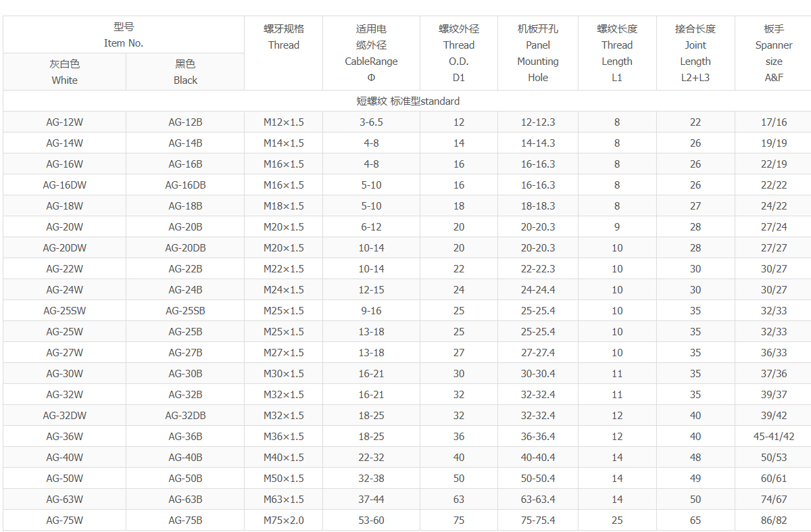Click the M12×1.5 thread spec cell

pos(283,122)
